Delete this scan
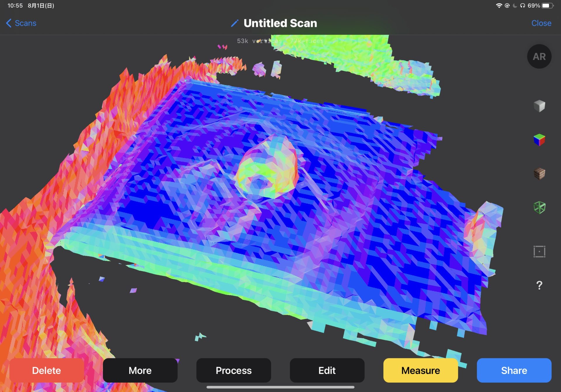The height and width of the screenshot is (392, 561). 46,370
